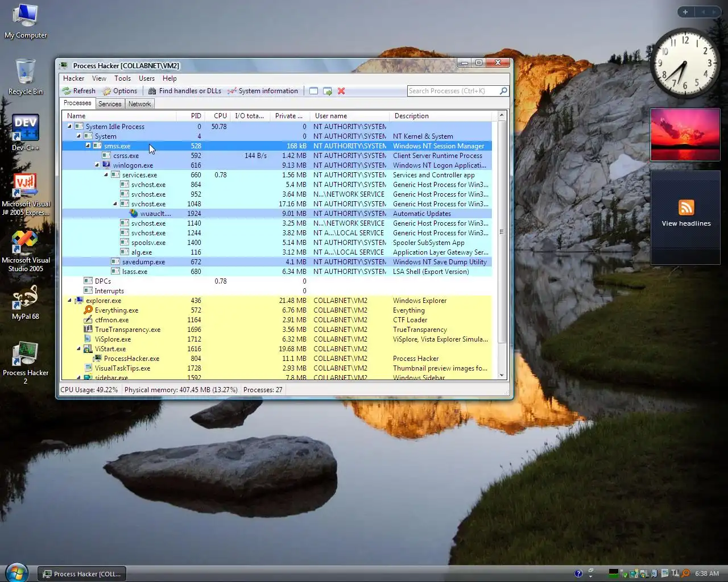
Task: Select the Processes tab
Action: tap(77, 103)
